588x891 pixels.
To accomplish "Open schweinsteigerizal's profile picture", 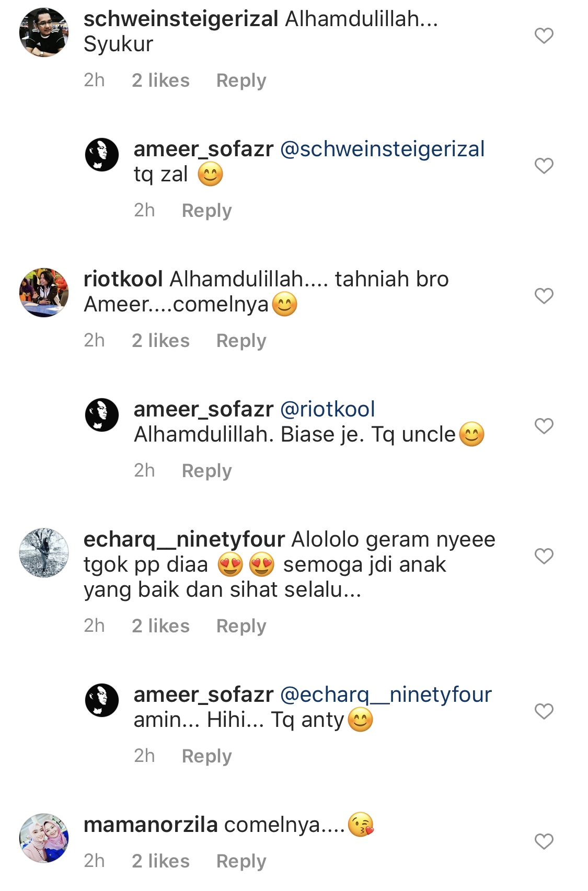I will pos(44,32).
